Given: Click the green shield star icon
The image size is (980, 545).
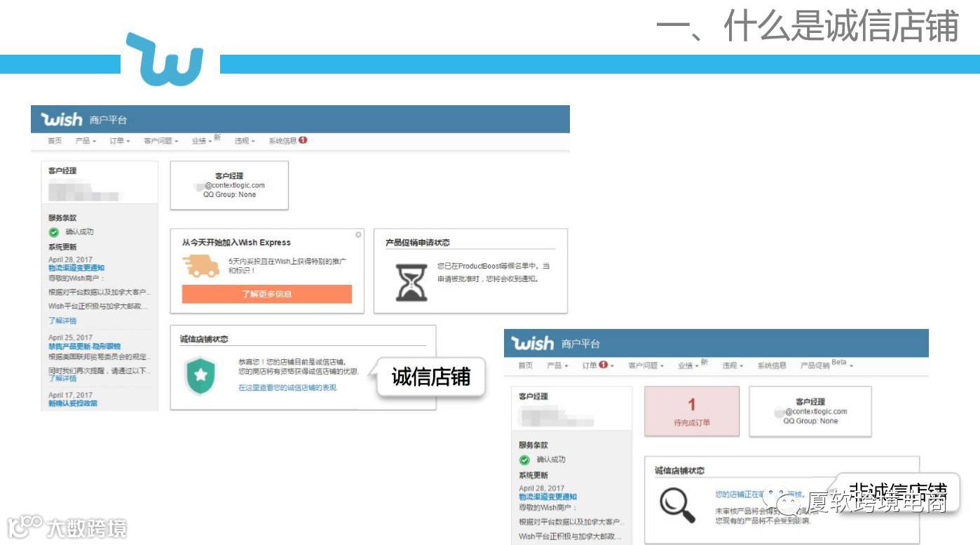Looking at the screenshot, I should coord(200,375).
